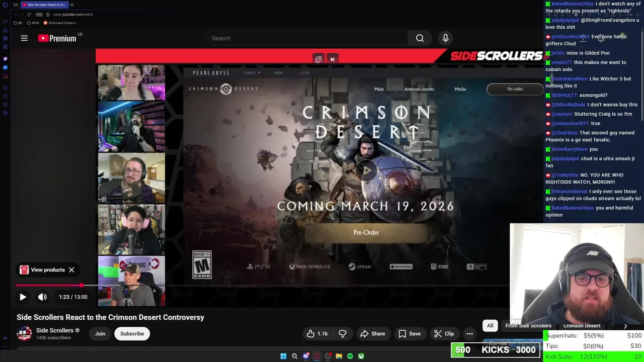Click the Side Scrollers channel avatar
644x362 pixels.
click(24, 333)
